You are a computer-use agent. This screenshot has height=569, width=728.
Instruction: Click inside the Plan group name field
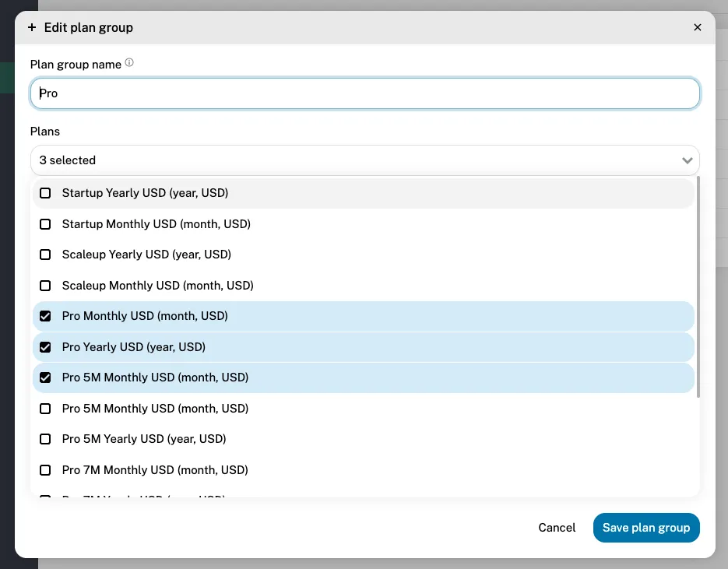pos(364,93)
